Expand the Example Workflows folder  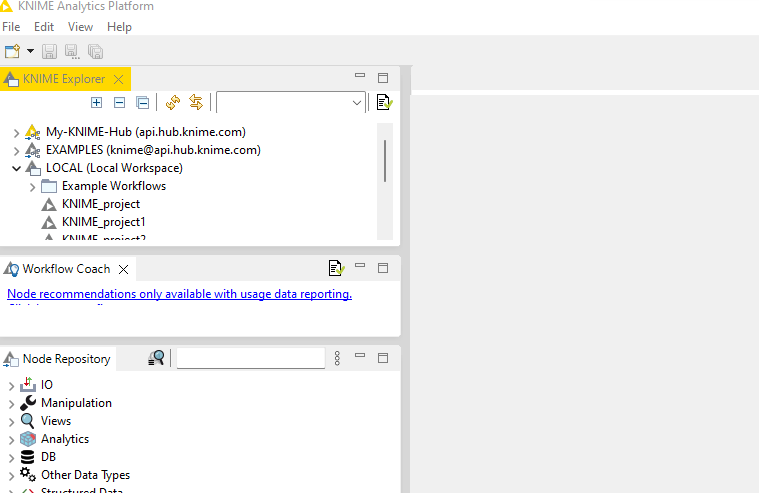tap(32, 187)
